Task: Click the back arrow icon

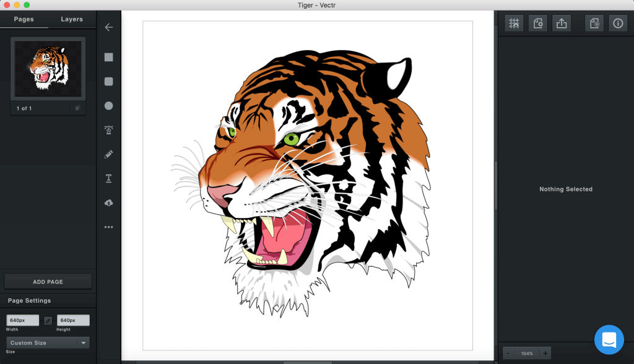Action: 109,27
